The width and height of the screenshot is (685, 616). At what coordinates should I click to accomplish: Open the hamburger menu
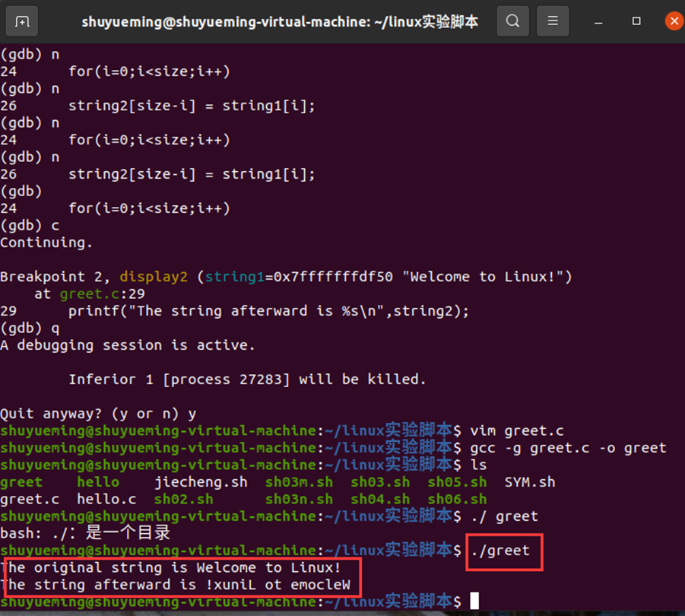553,21
